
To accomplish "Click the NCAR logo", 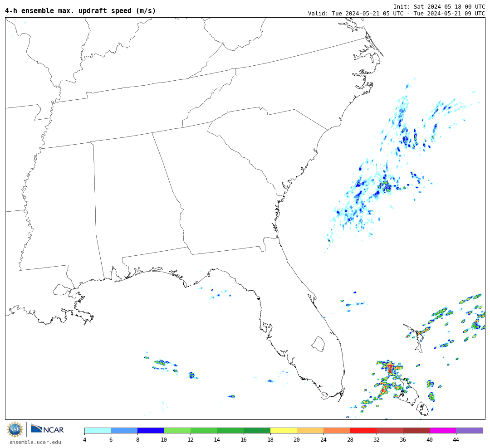I will pyautogui.click(x=47, y=429).
